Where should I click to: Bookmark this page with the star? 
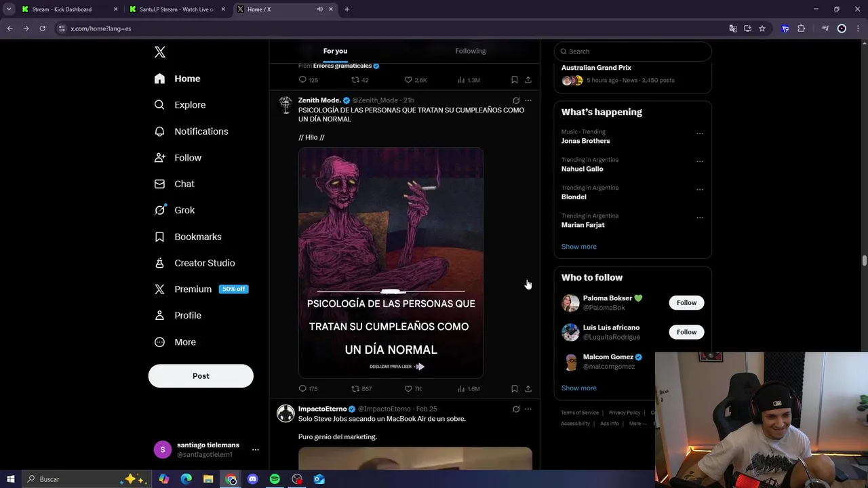click(762, 28)
